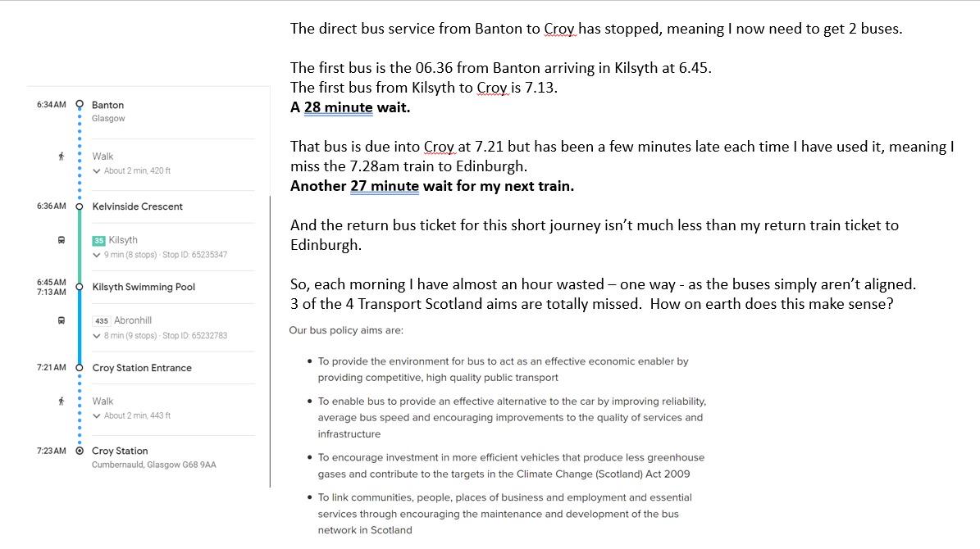Click the sentence about return bus ticket
980x549 pixels.
point(595,235)
